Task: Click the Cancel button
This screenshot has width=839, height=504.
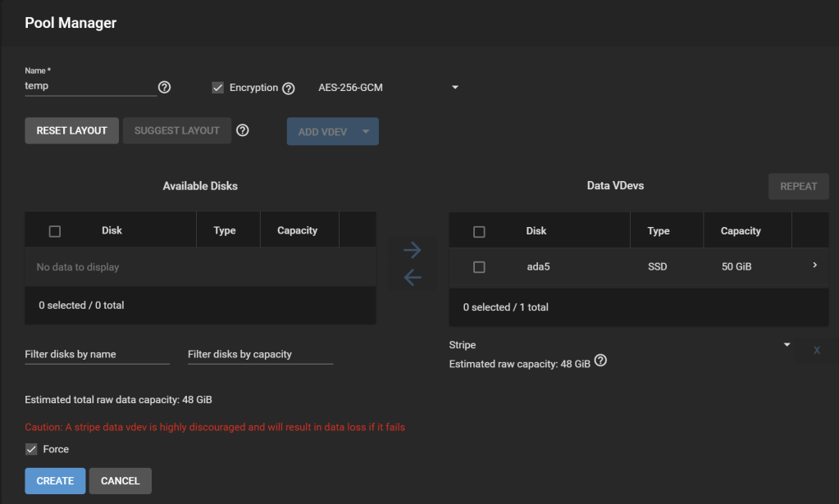Action: click(120, 481)
